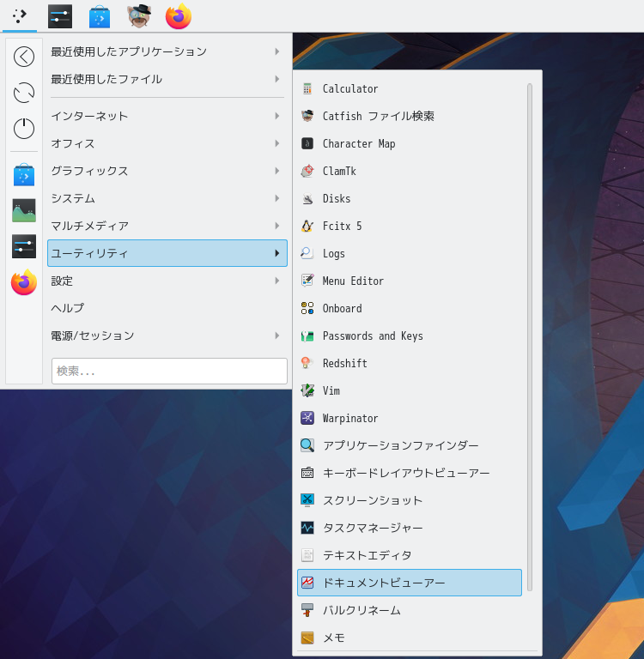Image resolution: width=644 pixels, height=659 pixels.
Task: Expand 最近使用したファイル submenu arrow
Action: 276,79
